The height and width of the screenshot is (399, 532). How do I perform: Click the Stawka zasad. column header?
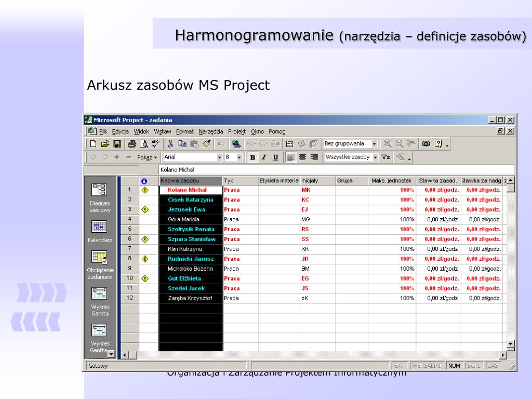click(438, 181)
